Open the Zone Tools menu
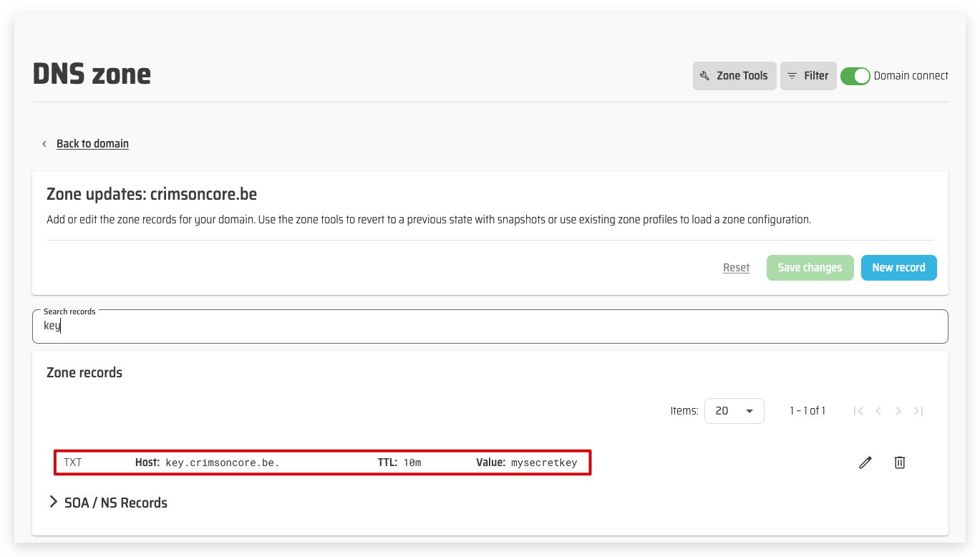The width and height of the screenshot is (980, 557). [734, 76]
